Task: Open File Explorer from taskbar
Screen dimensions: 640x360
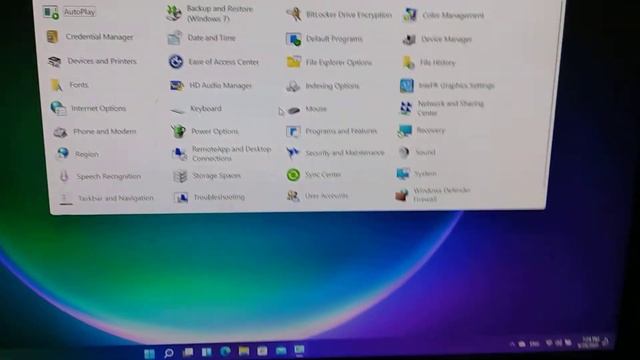Action: point(244,351)
